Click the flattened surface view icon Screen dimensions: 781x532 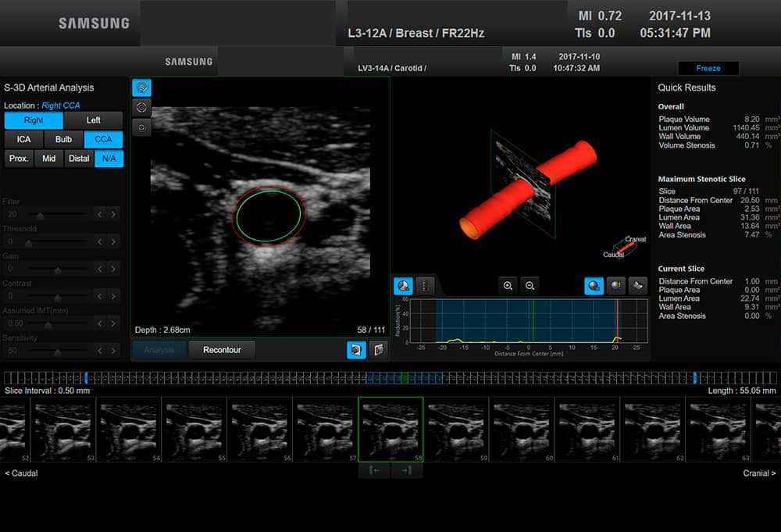point(638,286)
